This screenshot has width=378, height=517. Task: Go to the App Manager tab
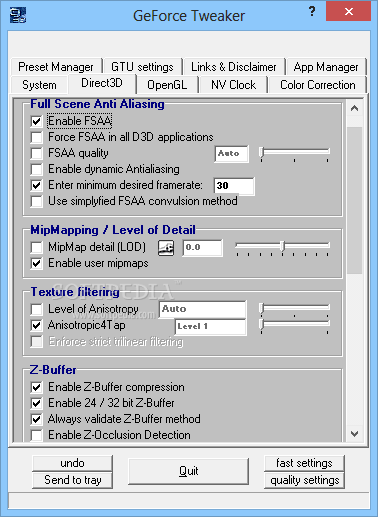326,67
